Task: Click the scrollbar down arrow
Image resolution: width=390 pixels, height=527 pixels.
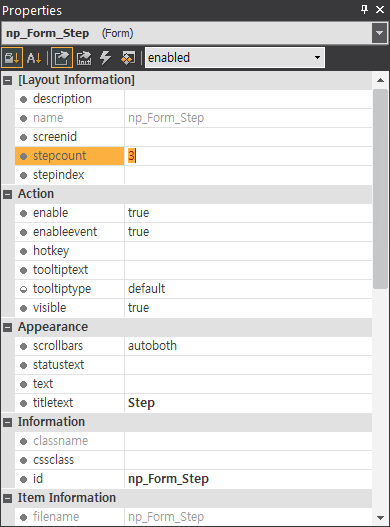Action: pos(380,518)
